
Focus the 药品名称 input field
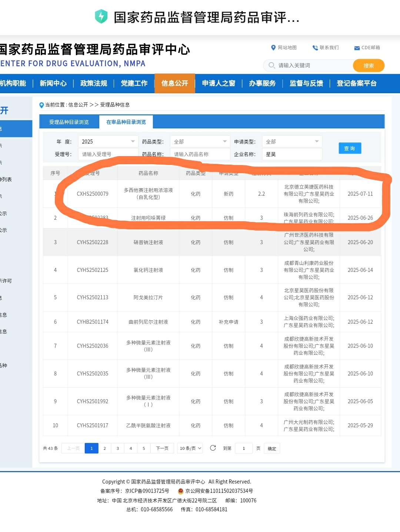200,154
